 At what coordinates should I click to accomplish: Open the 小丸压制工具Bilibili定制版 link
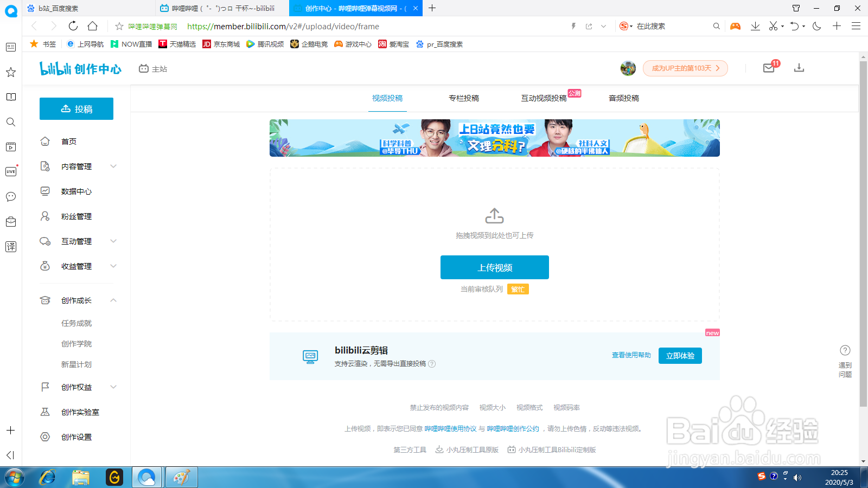[552, 450]
